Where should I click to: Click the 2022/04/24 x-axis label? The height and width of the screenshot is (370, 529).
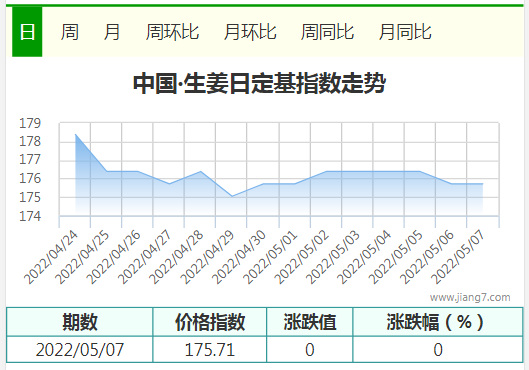coord(51,257)
